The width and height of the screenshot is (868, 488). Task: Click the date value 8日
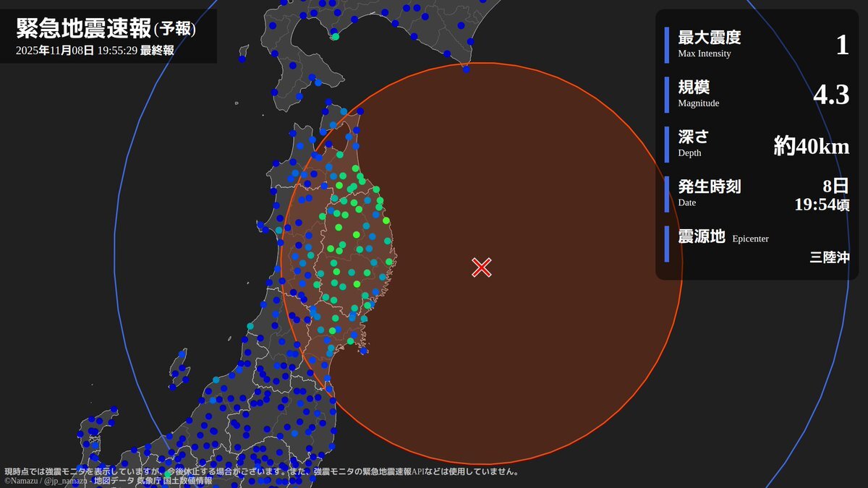[836, 186]
